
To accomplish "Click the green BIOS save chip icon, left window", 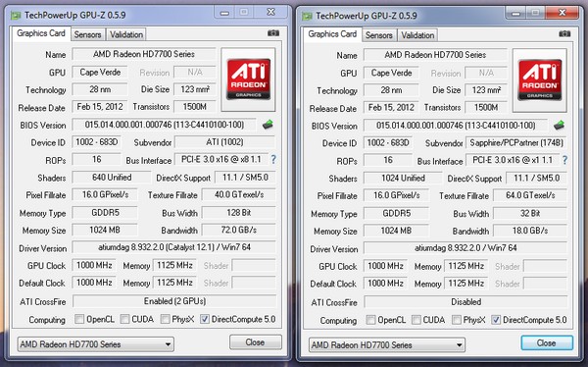I will tap(268, 125).
